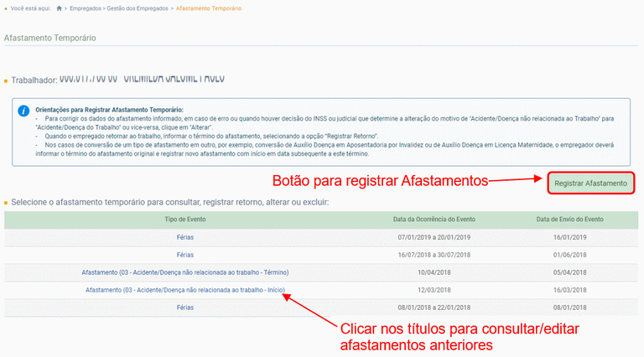Screen dimensions: 644x357
Task: Open the Empregados breadcrumb link
Action: click(x=85, y=8)
